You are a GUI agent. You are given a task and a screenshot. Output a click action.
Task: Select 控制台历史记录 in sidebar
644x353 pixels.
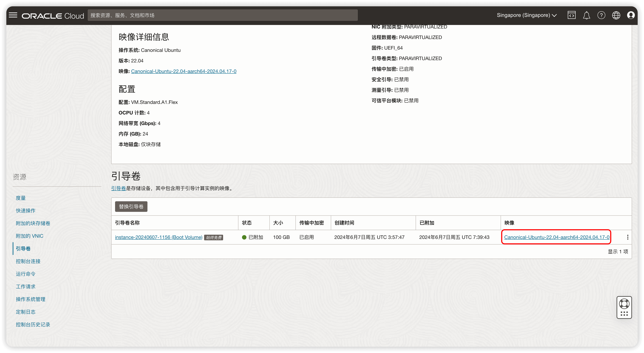[x=33, y=325]
